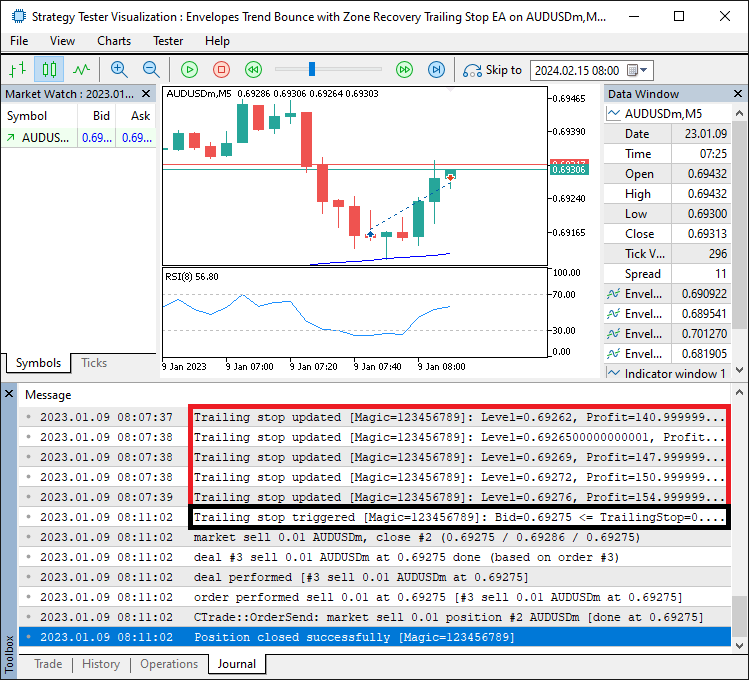Screen dimensions: 749x680
Task: Click the Indicator window 1 row
Action: pos(667,373)
